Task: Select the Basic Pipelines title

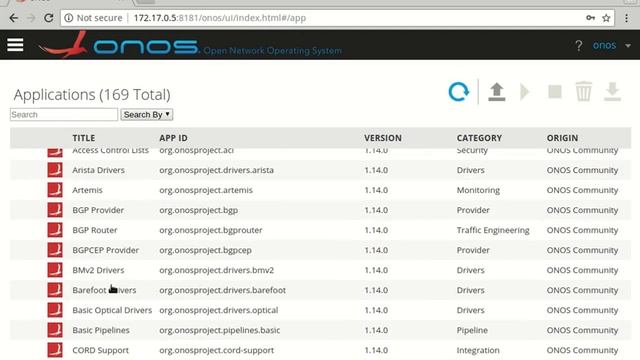Action: (x=101, y=330)
